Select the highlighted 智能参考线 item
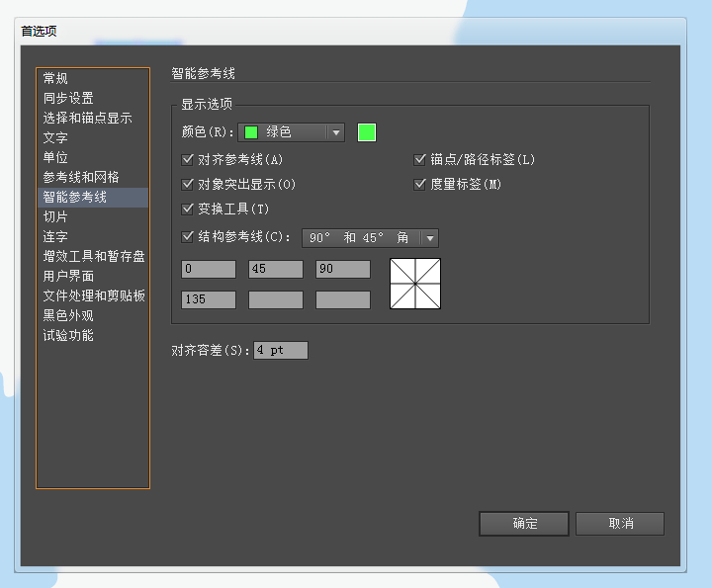 pyautogui.click(x=93, y=197)
